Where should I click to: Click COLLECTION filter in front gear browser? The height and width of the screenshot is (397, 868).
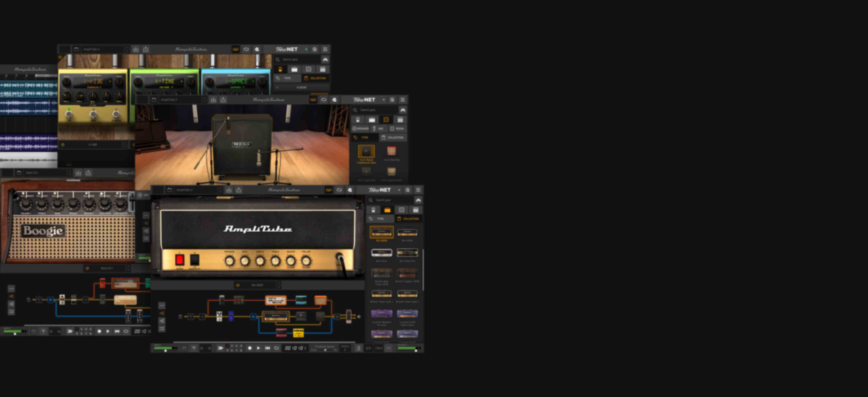(408, 219)
